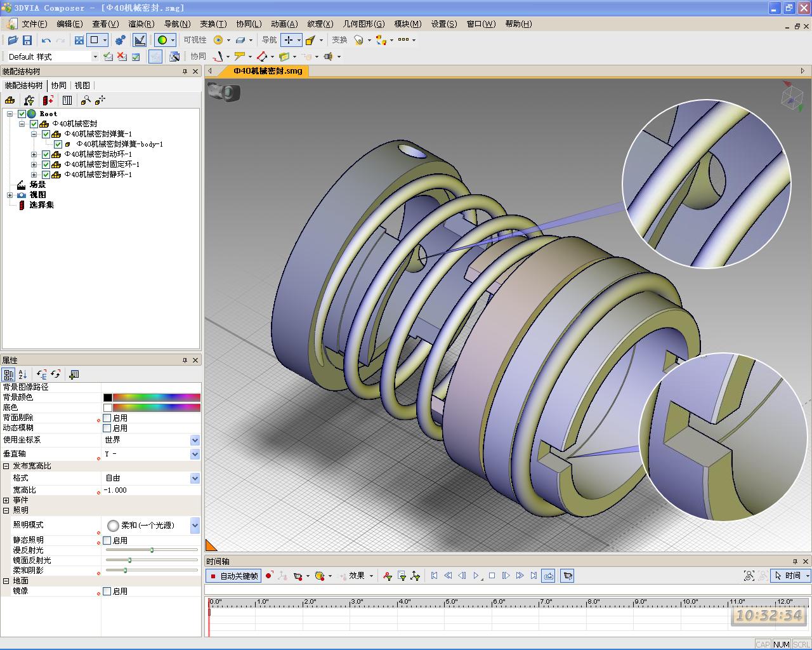Switch to the 协同 tab in left panel

coord(59,85)
